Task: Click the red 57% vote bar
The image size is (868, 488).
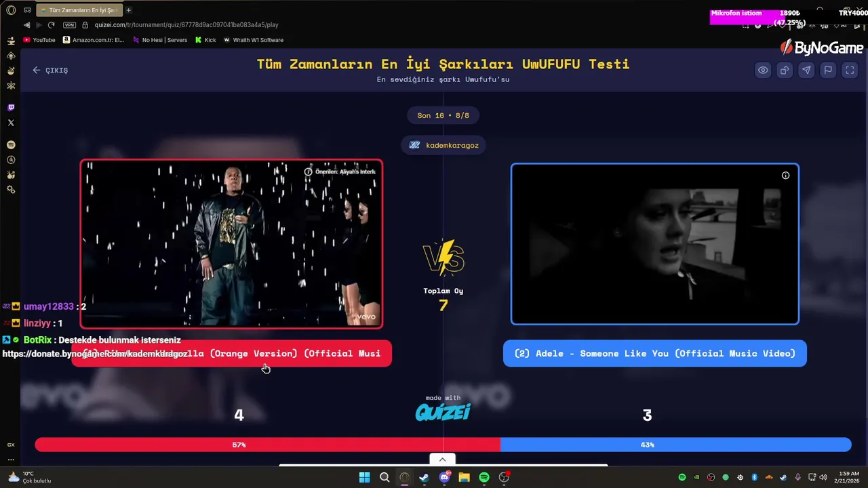Action: pos(268,445)
